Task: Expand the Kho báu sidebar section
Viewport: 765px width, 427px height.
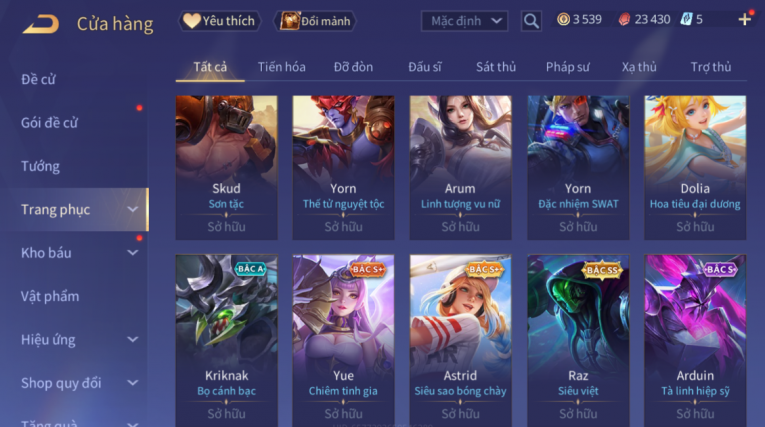Action: point(133,253)
